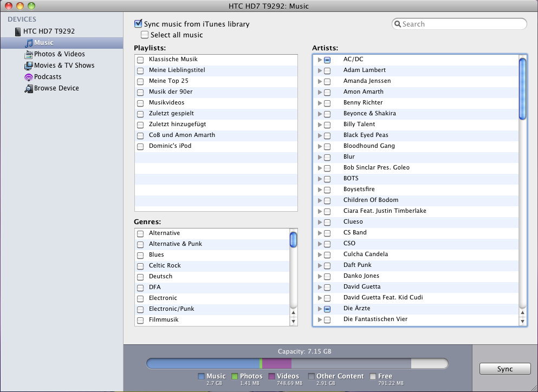Screen dimensions: 538x392
Task: Expand the Children Of Bodom artist row
Action: pyautogui.click(x=320, y=201)
